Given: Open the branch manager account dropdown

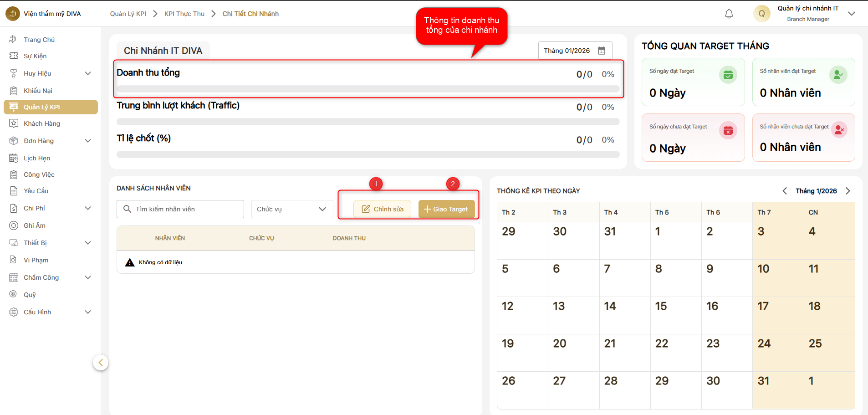Looking at the screenshot, I should click(x=851, y=14).
